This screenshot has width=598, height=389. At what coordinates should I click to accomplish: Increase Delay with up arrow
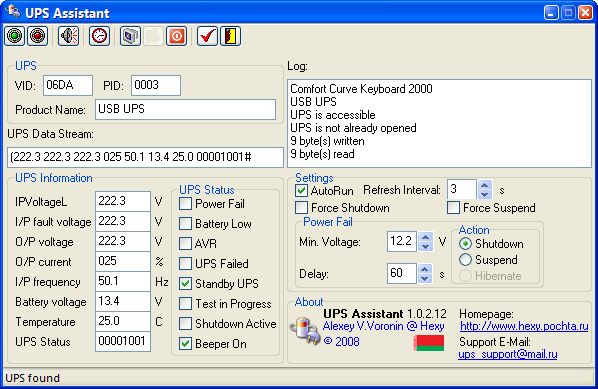pyautogui.click(x=424, y=269)
